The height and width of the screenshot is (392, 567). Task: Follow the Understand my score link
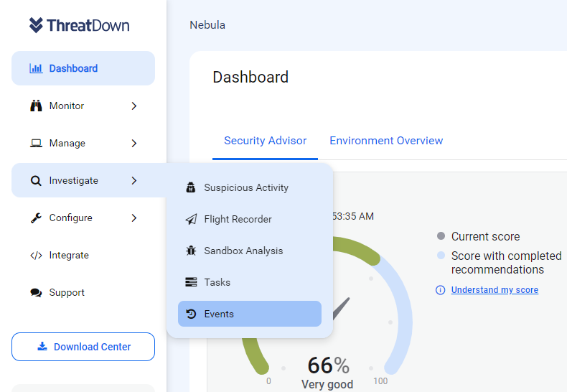point(495,290)
